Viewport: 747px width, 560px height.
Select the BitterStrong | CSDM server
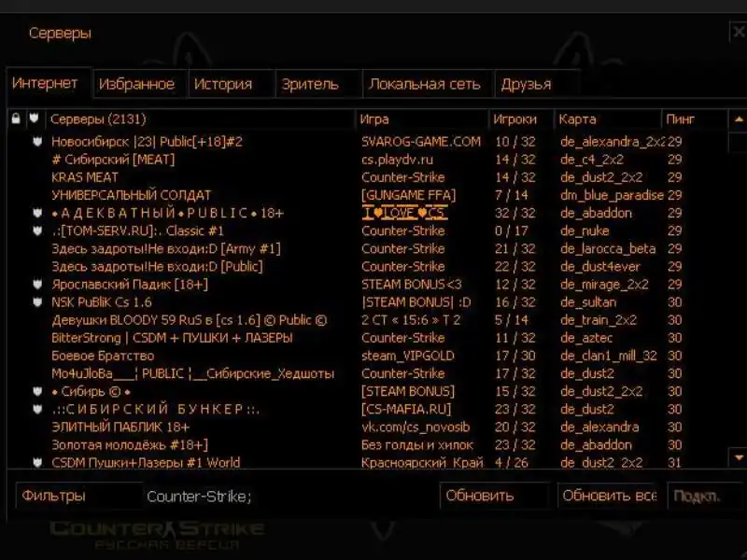367,338
